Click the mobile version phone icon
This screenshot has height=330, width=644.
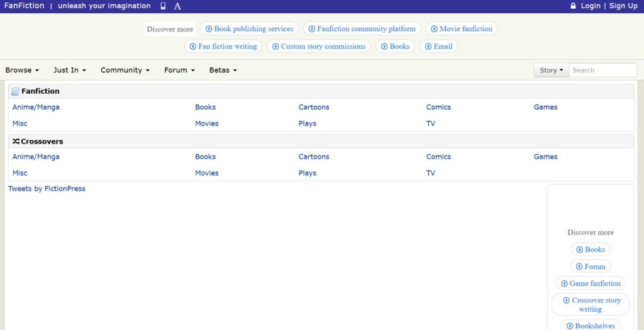[164, 6]
